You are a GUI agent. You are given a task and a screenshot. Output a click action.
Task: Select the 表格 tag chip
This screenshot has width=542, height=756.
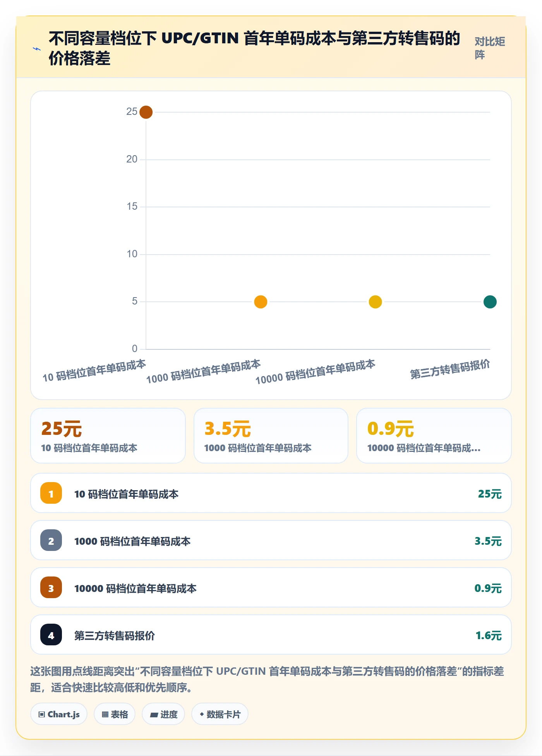(x=115, y=714)
